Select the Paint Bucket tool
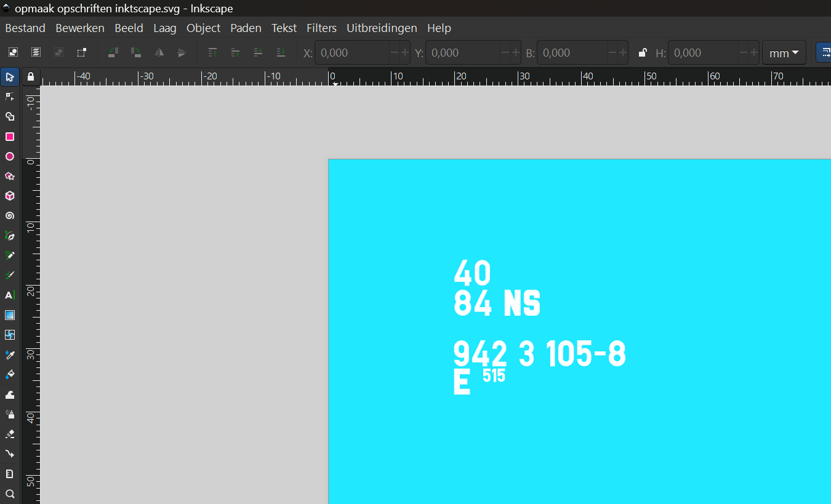 (x=10, y=374)
